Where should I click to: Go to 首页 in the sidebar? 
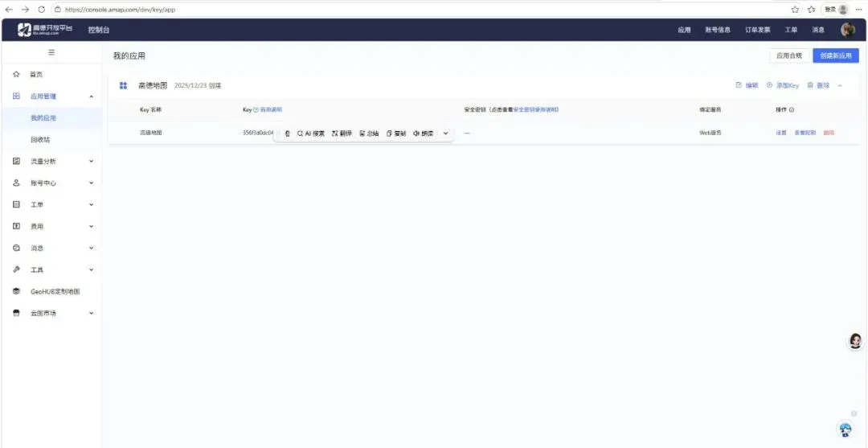pos(36,74)
